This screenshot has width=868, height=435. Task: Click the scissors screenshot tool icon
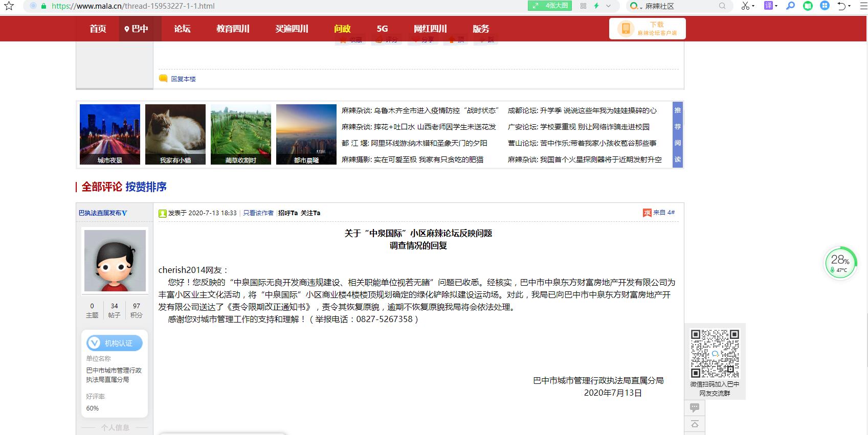coord(745,6)
